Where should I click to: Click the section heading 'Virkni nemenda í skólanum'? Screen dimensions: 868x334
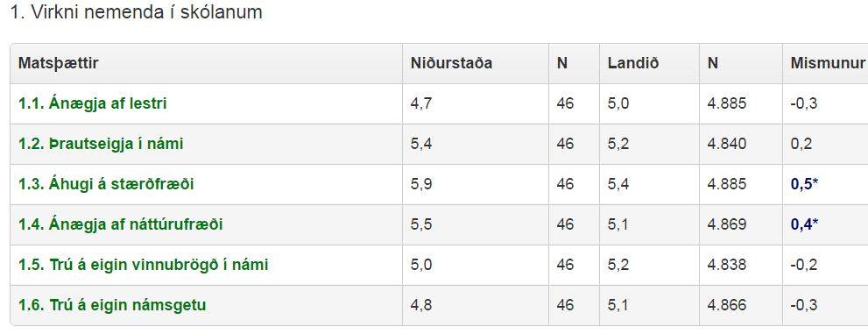coord(146,13)
